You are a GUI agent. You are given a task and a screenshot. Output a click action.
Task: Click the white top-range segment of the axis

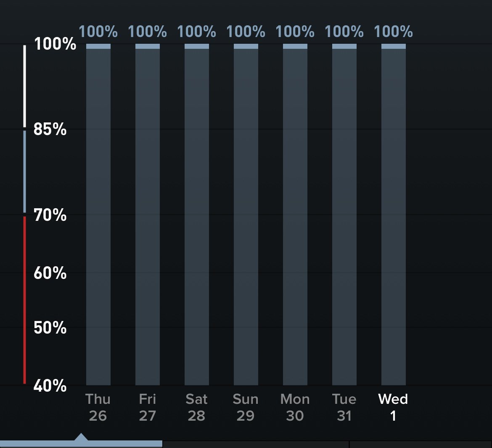pyautogui.click(x=25, y=86)
